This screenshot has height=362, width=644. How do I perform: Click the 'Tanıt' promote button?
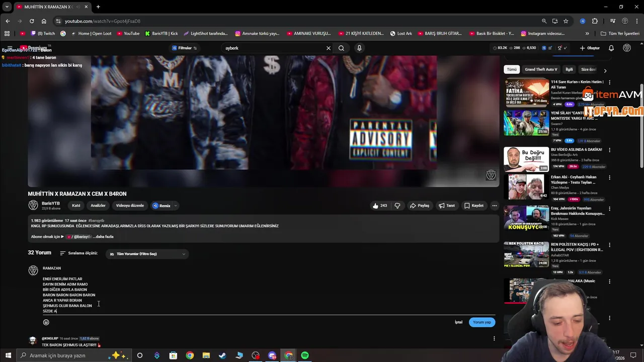(447, 206)
